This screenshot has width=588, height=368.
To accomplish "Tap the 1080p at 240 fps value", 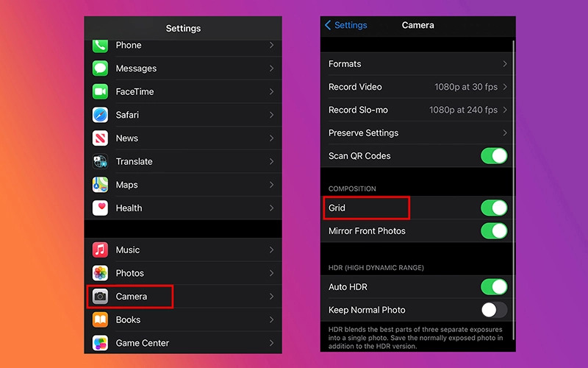I will click(463, 110).
